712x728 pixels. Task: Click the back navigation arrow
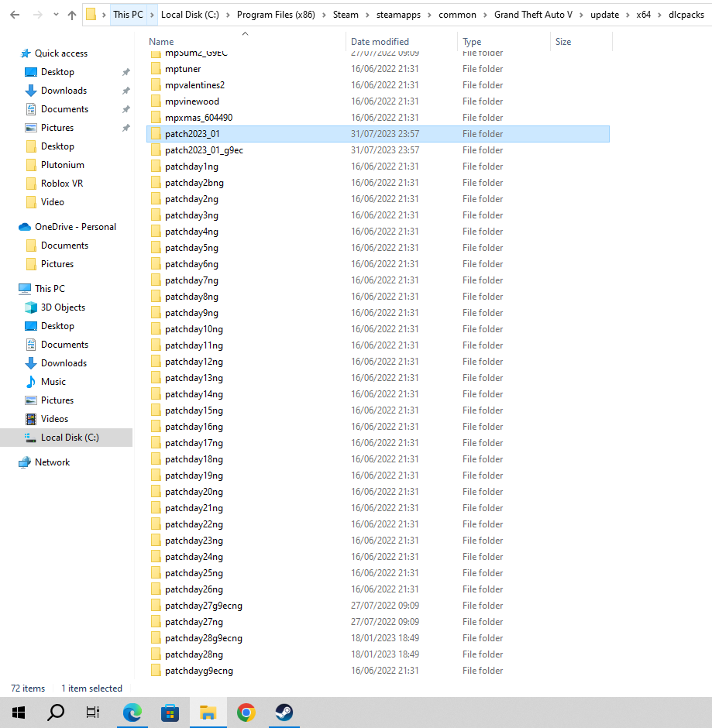pyautogui.click(x=15, y=14)
